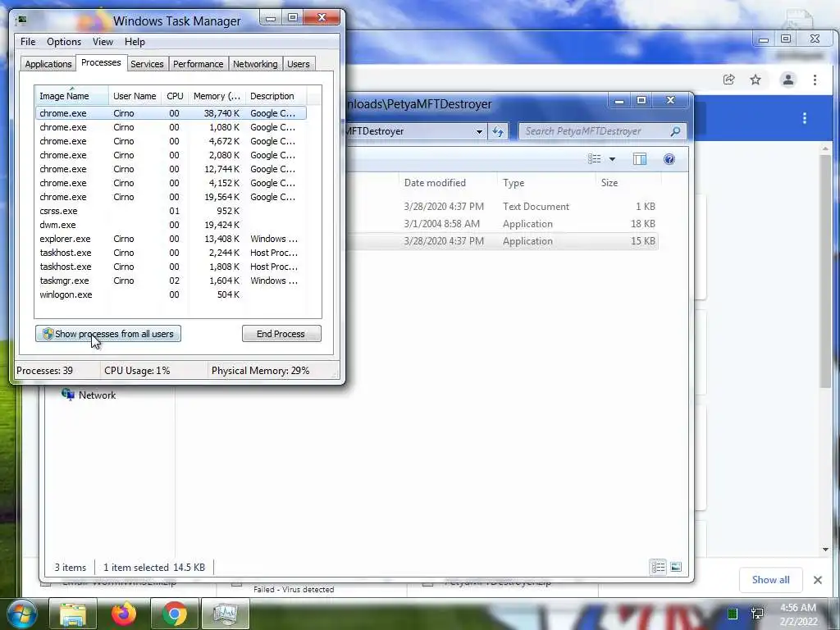Open the view options dropdown arrow in Explorer
Image resolution: width=840 pixels, height=630 pixels.
(x=612, y=159)
